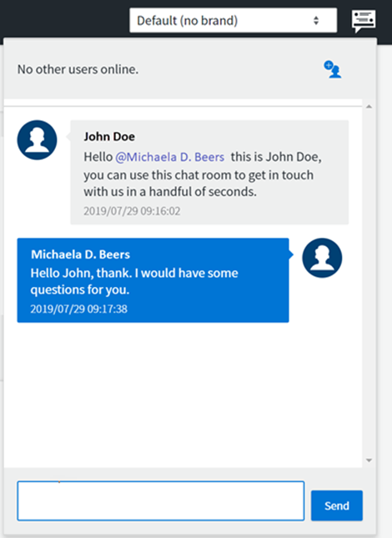This screenshot has width=392, height=538.
Task: Open the Default (no brand) dropdown
Action: click(234, 21)
